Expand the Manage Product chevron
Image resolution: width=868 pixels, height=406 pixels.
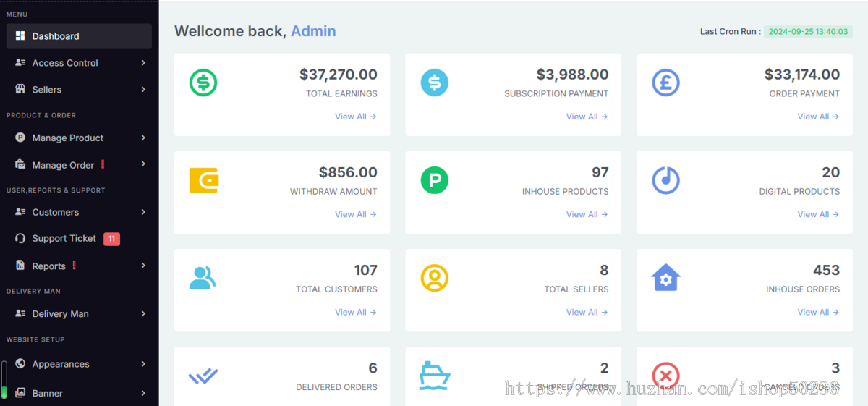click(x=143, y=138)
